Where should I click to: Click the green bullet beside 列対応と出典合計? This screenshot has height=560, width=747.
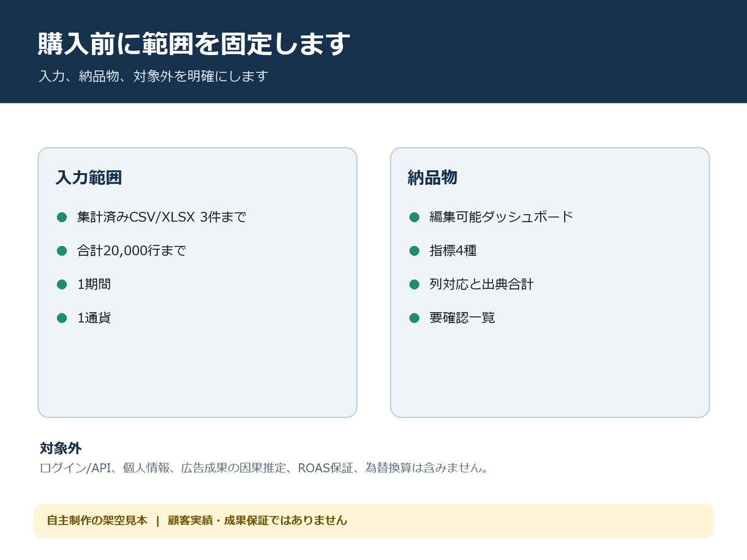pos(415,285)
